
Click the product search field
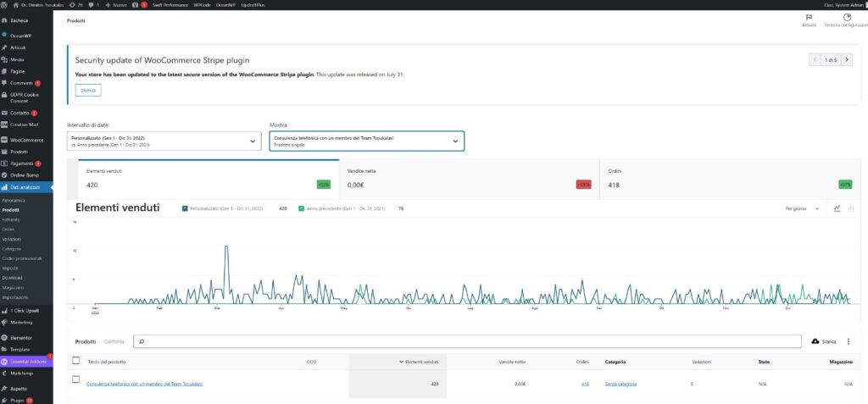coord(467,341)
